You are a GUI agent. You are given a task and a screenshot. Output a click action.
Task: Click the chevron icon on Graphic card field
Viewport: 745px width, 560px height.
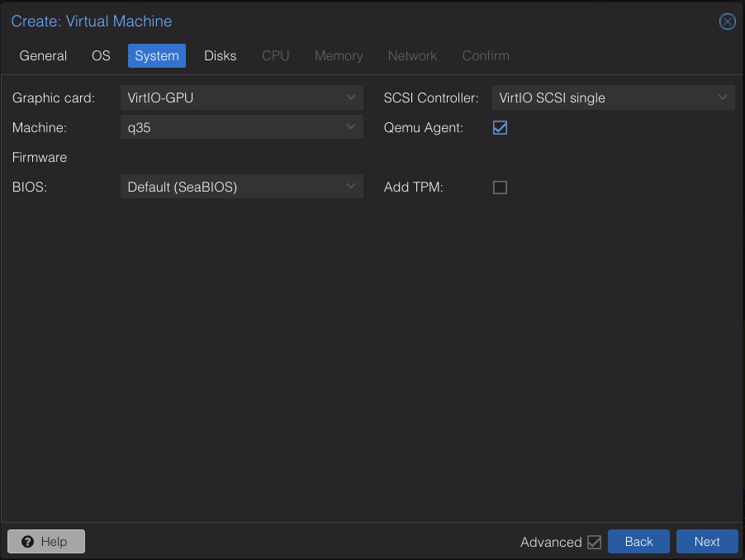pyautogui.click(x=350, y=97)
